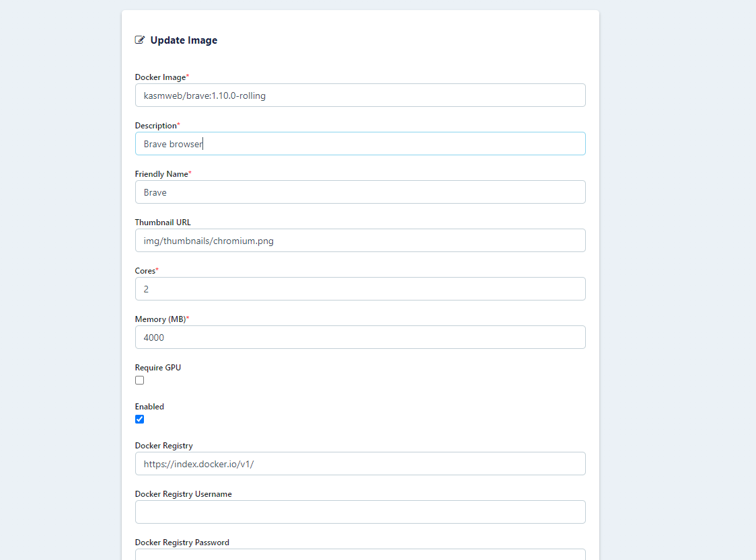Screen dimensions: 756x560
Task: Click the pencil edit icon beside Update Image
Action: (x=139, y=40)
